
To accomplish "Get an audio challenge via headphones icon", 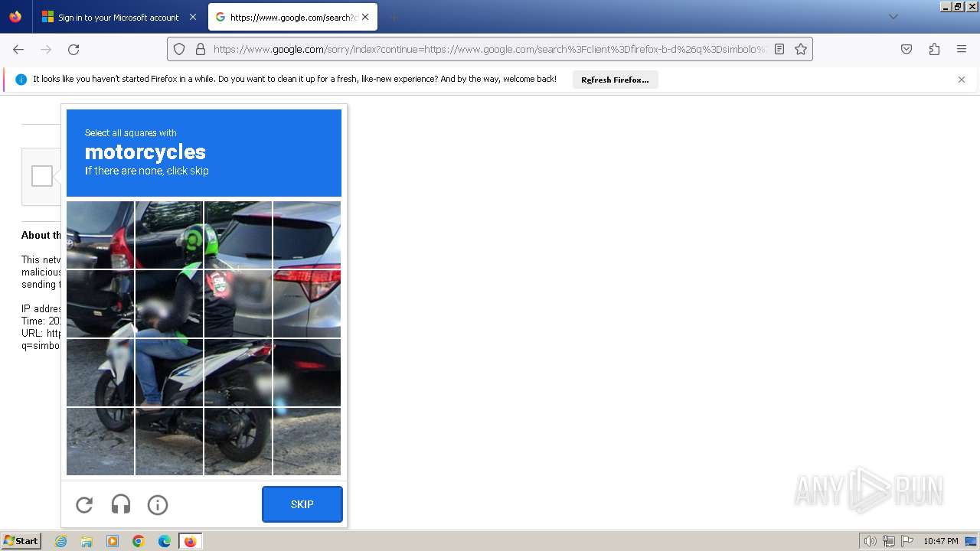I will point(121,504).
